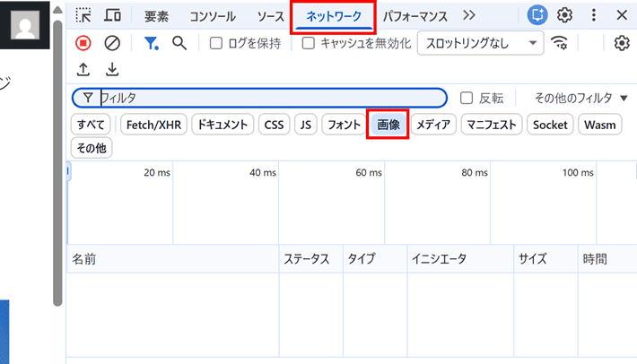Stop recording the network log
Screen dimensions: 637x364
point(83,43)
